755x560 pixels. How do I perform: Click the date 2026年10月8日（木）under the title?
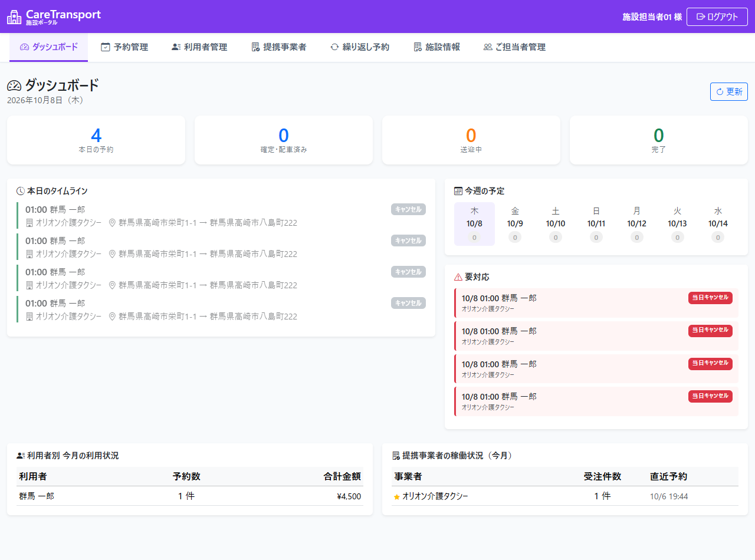click(x=47, y=100)
